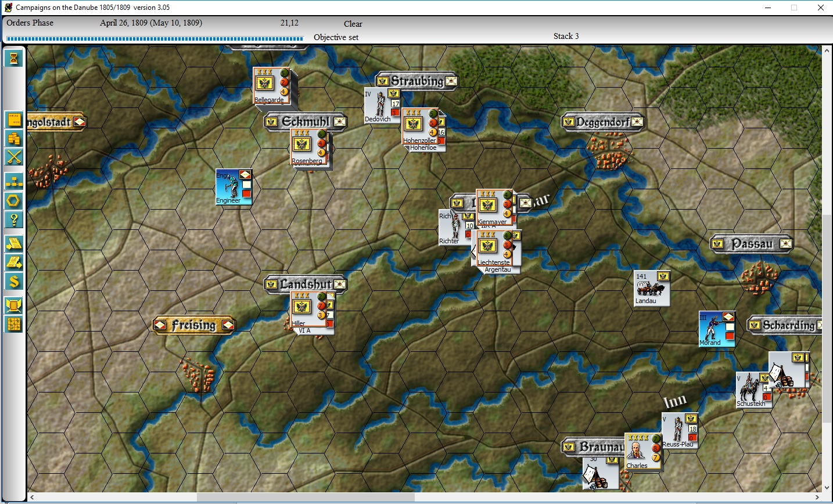Click the VI A unit label
This screenshot has height=504, width=833.
304,331
